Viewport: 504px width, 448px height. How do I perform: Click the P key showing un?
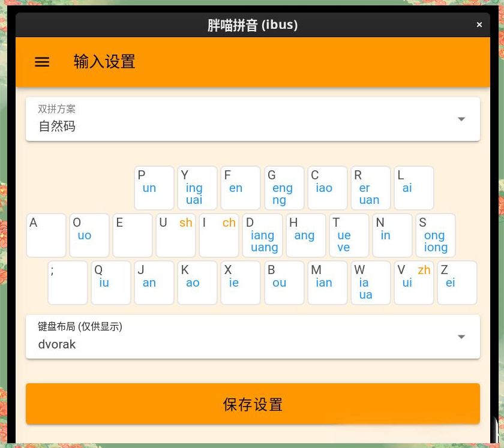(154, 188)
